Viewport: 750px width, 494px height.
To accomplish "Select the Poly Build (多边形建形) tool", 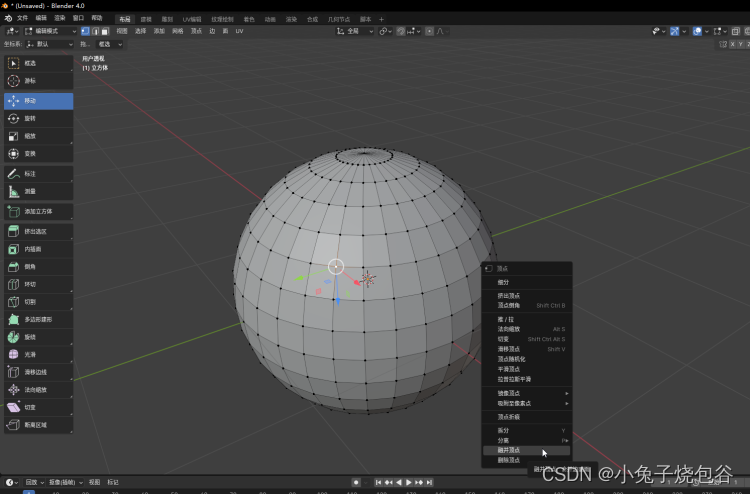I will (x=38, y=319).
